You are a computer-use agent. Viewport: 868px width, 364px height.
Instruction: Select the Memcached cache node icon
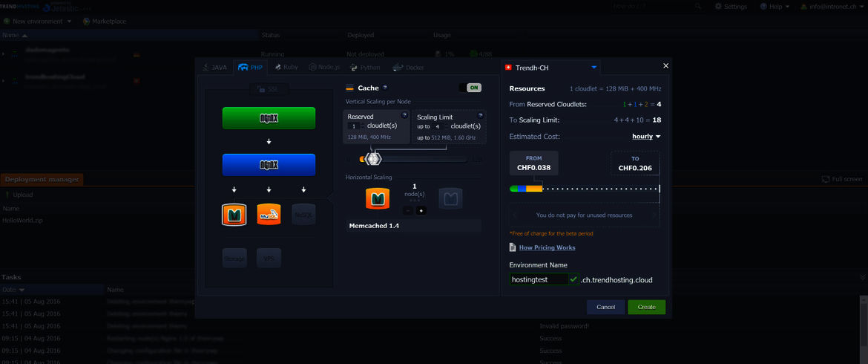pos(234,215)
